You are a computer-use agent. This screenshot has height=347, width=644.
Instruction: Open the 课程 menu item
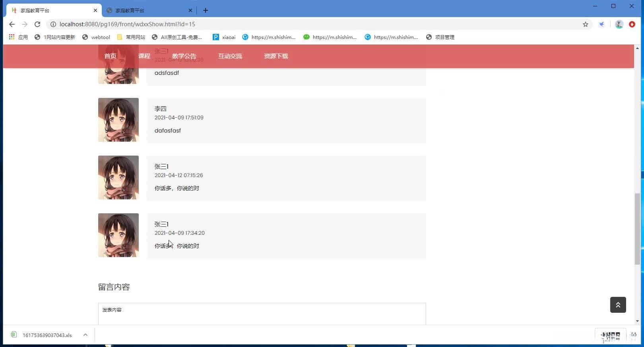[x=144, y=56]
